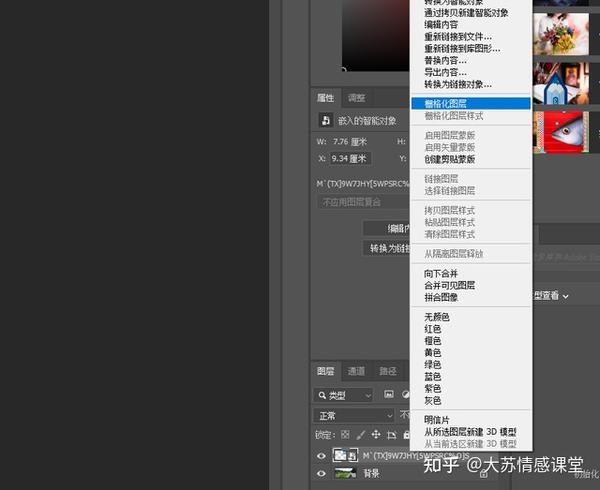Screen dimensions: 600x490
Task: Choose 重新链接到文件… menu entry
Action: coord(471,37)
